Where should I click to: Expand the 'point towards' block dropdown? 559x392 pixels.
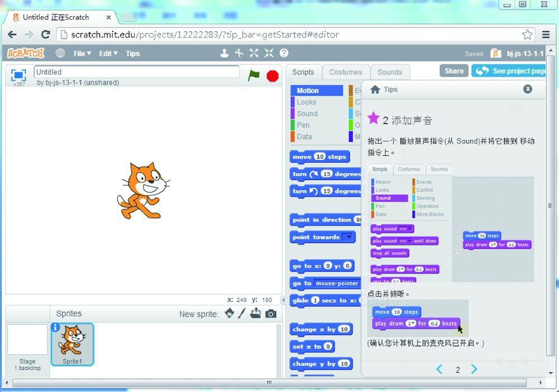[349, 237]
